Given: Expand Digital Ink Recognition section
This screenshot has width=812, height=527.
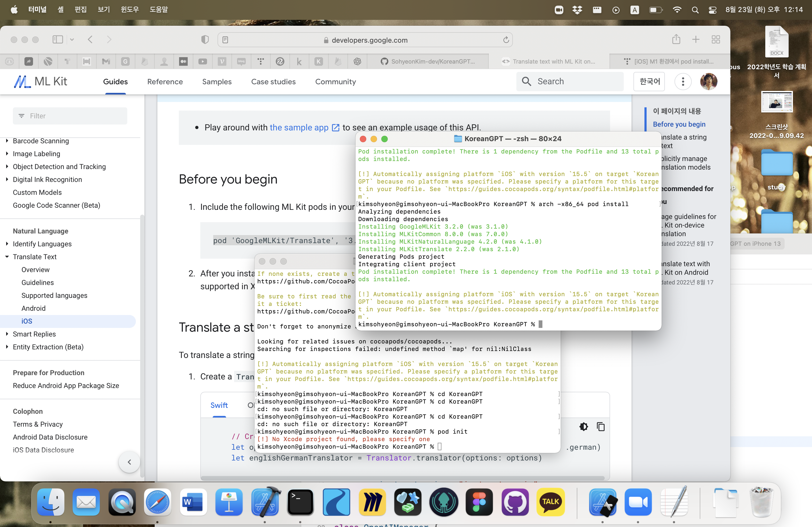Looking at the screenshot, I should tap(7, 179).
